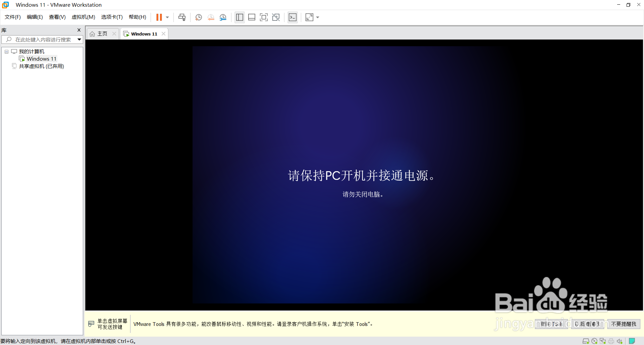Open the power options dropdown arrow beside pause
This screenshot has height=345, width=644.
(167, 17)
